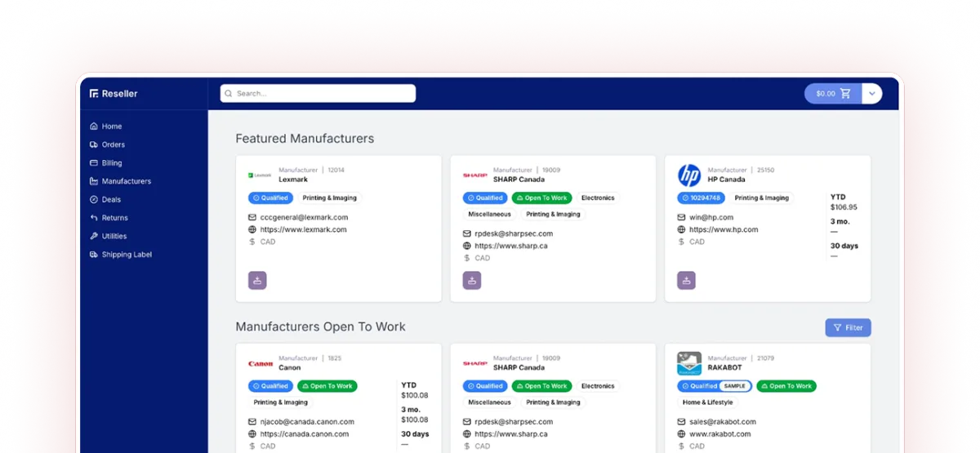Click Canon manufacturer name text
This screenshot has height=453, width=980.
click(290, 367)
